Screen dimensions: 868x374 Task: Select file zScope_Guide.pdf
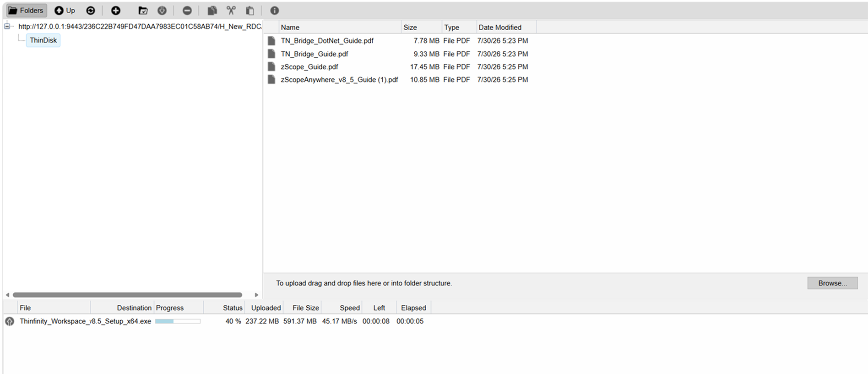(x=309, y=67)
